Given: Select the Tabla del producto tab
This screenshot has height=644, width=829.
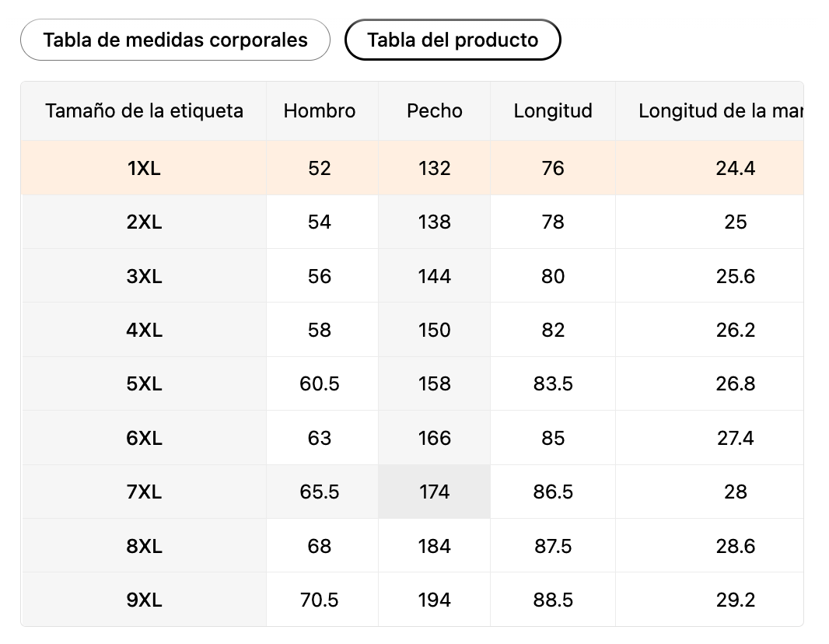Looking at the screenshot, I should tap(453, 40).
